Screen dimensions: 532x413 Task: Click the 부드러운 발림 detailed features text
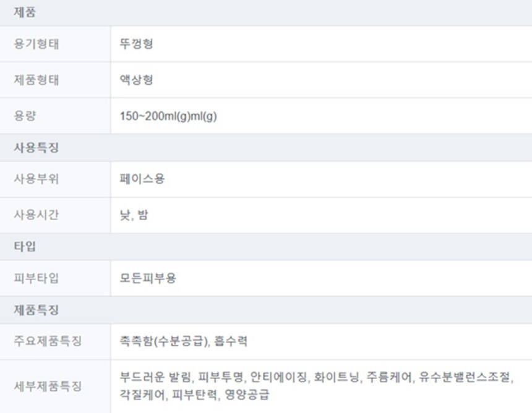tap(158, 377)
